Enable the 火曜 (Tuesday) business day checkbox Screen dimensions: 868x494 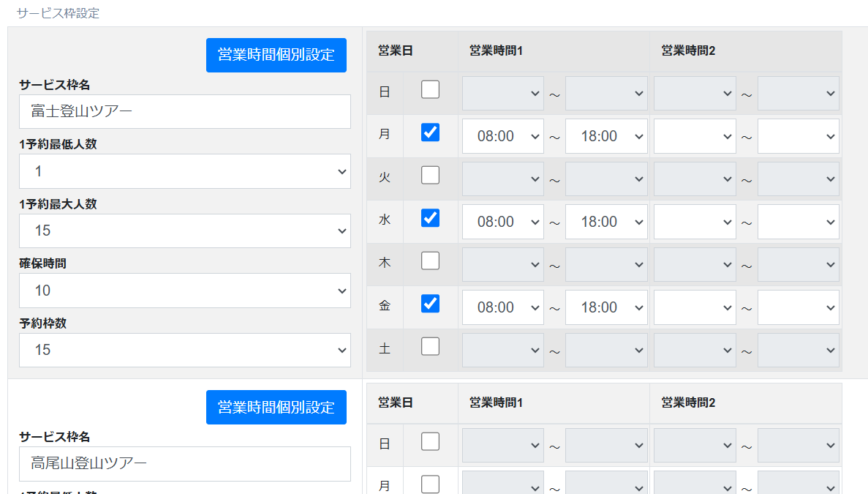pyautogui.click(x=430, y=175)
